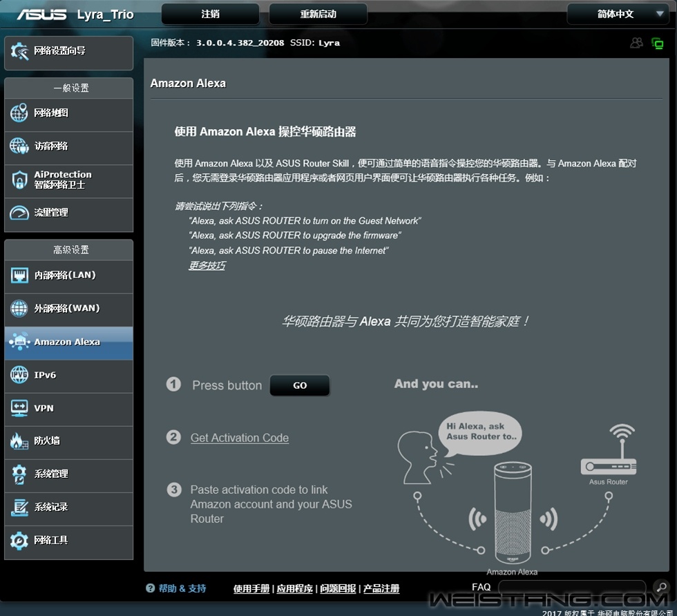Screen dimensions: 677x616
Task: Click the Network Map globe icon
Action: (19, 114)
